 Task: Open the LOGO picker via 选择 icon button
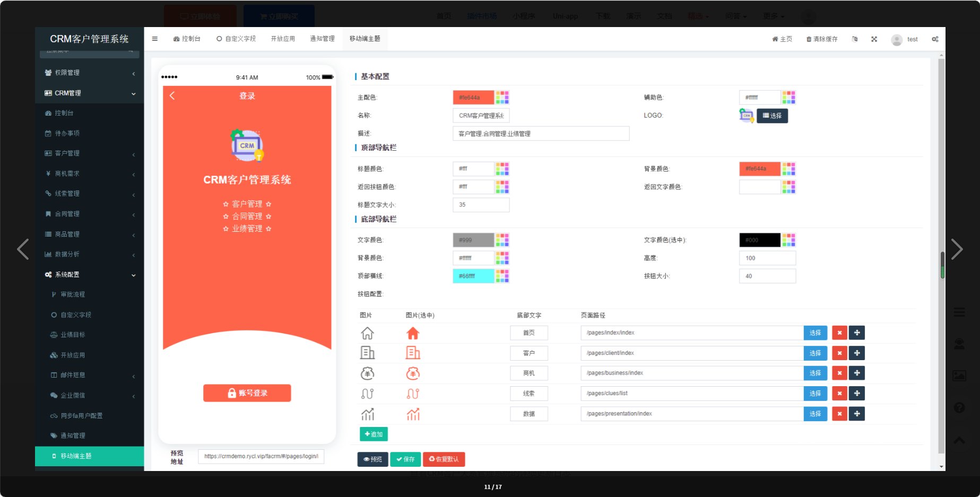[772, 116]
